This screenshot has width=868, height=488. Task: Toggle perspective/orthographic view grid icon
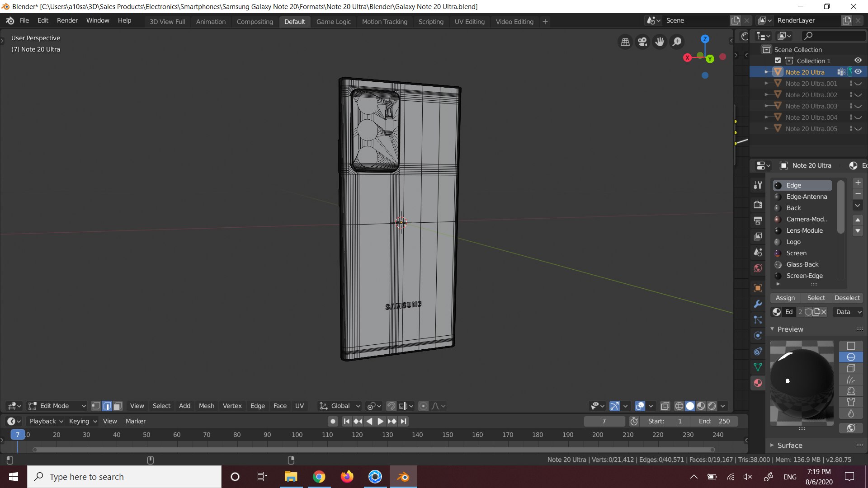pyautogui.click(x=625, y=42)
